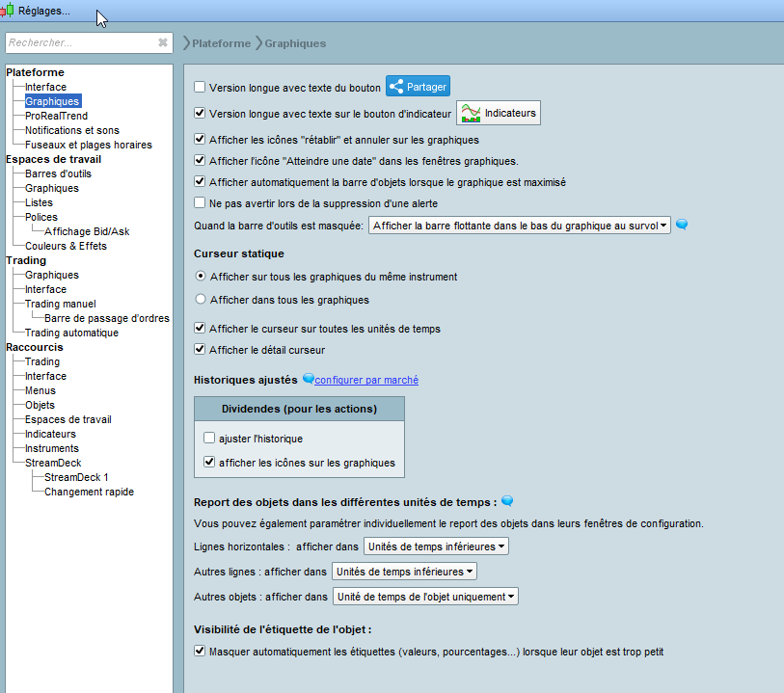
Task: Select Graphiques under Espaces de travail
Action: tap(52, 188)
